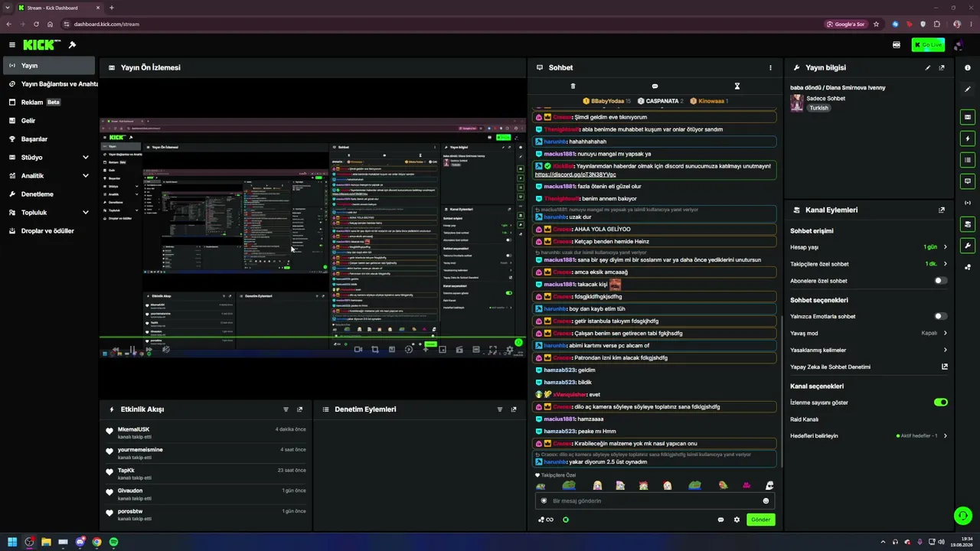The image size is (980, 551).
Task: Click the trash icon in the Sohbet panel
Action: [573, 86]
